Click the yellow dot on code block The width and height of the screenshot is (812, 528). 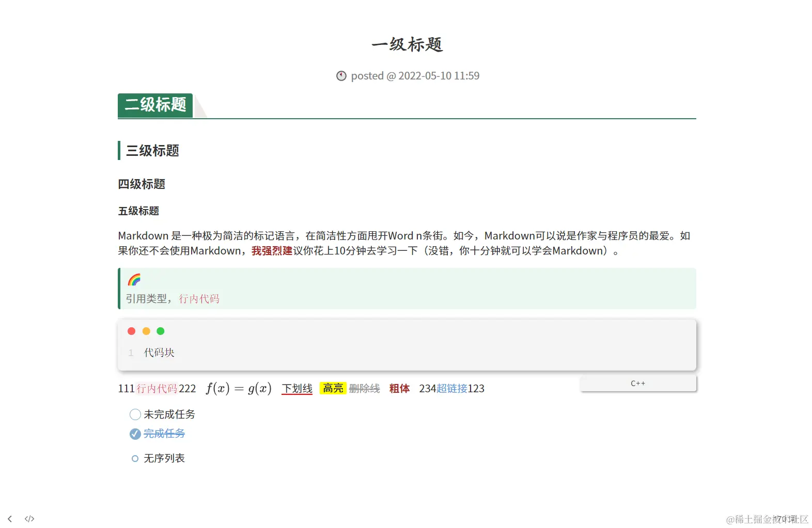146,331
